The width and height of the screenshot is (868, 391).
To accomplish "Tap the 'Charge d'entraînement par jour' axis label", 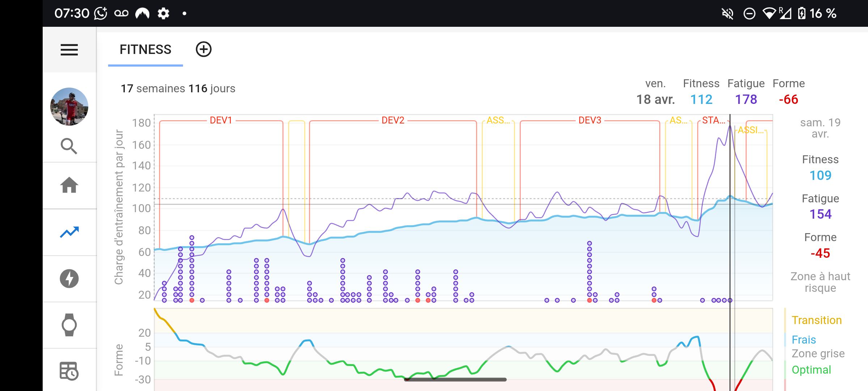I will (x=119, y=207).
